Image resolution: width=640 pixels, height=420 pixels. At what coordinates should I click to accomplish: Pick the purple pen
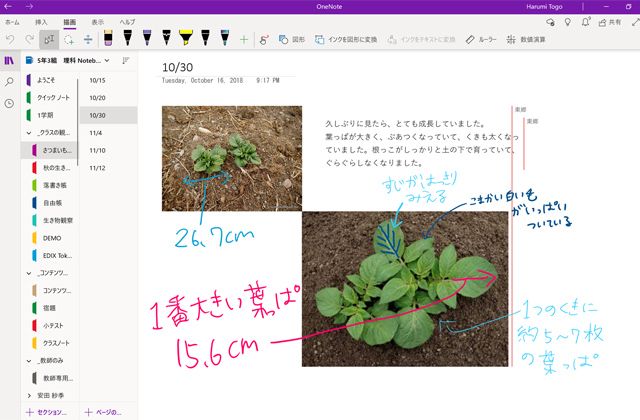coord(147,38)
